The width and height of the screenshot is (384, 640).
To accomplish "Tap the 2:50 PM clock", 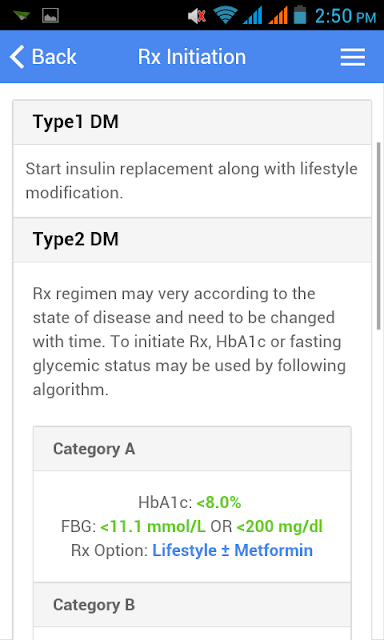I will [x=345, y=16].
